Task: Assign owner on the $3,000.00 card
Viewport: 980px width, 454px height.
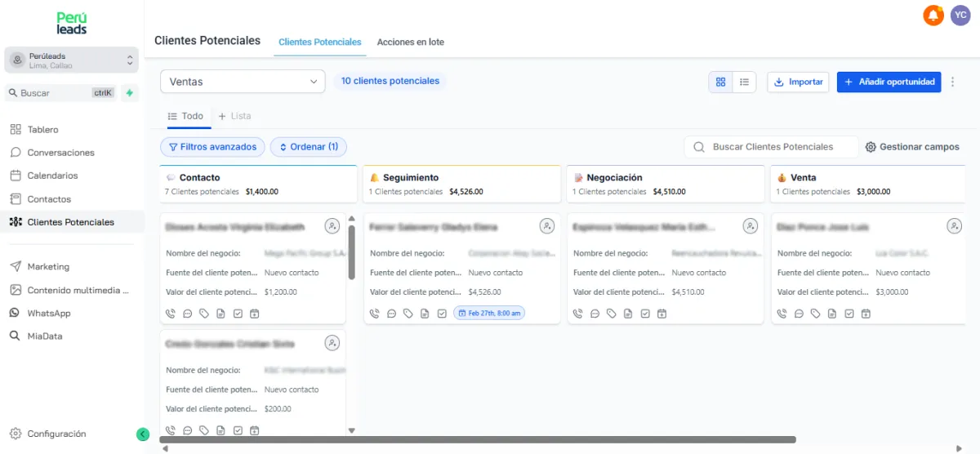Action: pyautogui.click(x=954, y=226)
